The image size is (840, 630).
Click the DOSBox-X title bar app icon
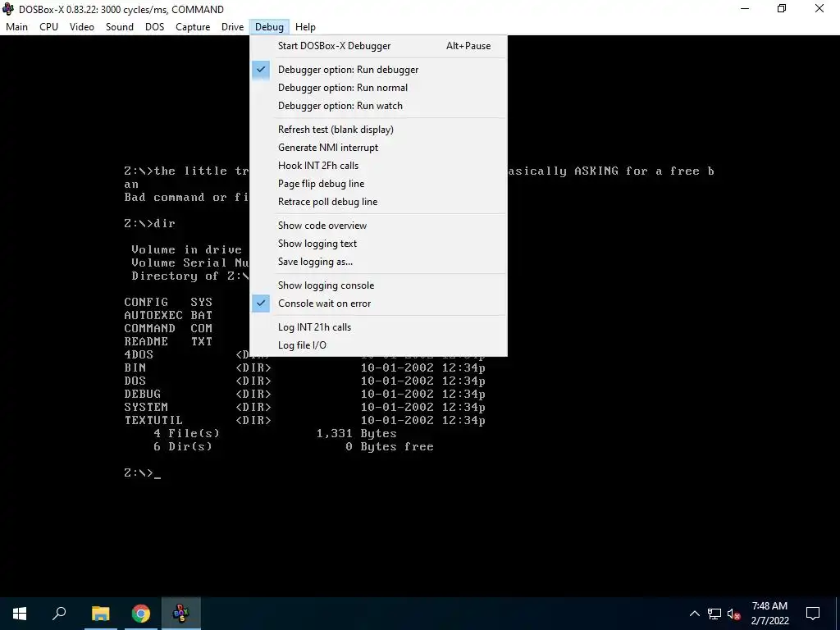point(8,9)
